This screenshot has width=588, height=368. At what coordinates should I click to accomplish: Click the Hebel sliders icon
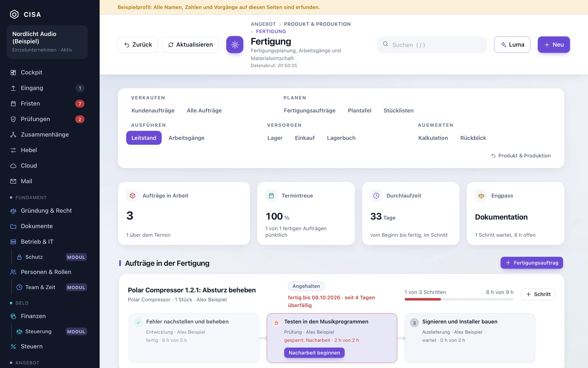tap(13, 150)
